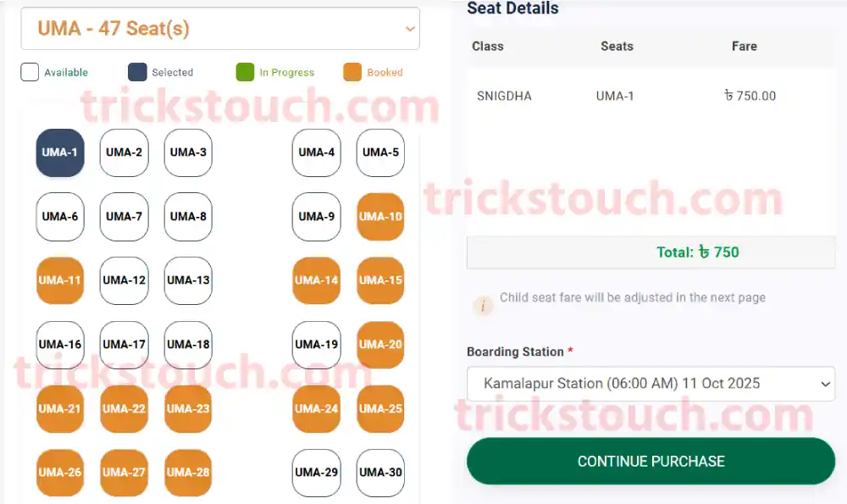The image size is (847, 504).
Task: Expand the Boarding Station dropdown
Action: click(x=650, y=384)
